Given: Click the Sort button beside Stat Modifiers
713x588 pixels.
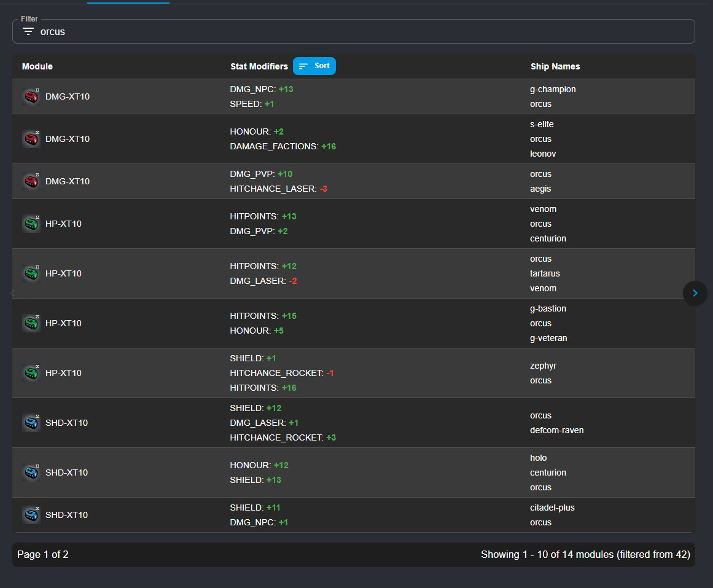Looking at the screenshot, I should [314, 66].
